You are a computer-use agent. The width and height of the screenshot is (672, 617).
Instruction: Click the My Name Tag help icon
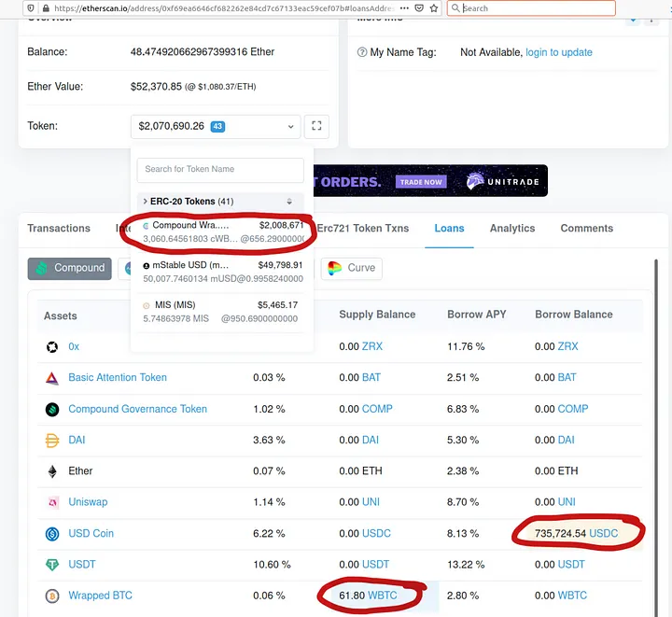[362, 52]
